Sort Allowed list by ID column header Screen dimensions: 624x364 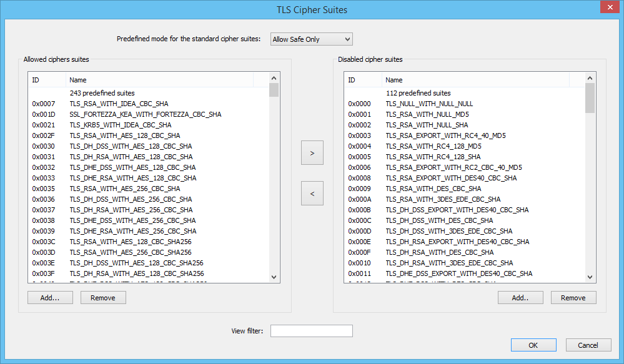47,80
